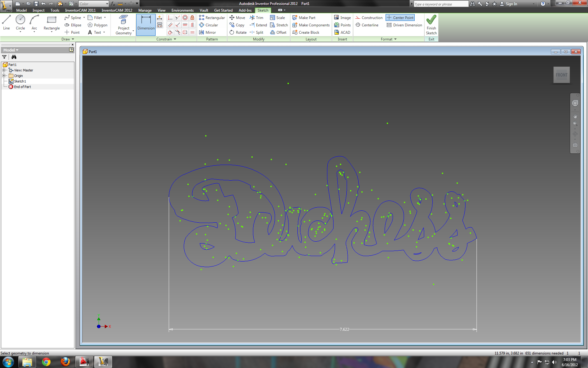Expand the Origin tree item
The height and width of the screenshot is (368, 588).
4,75
